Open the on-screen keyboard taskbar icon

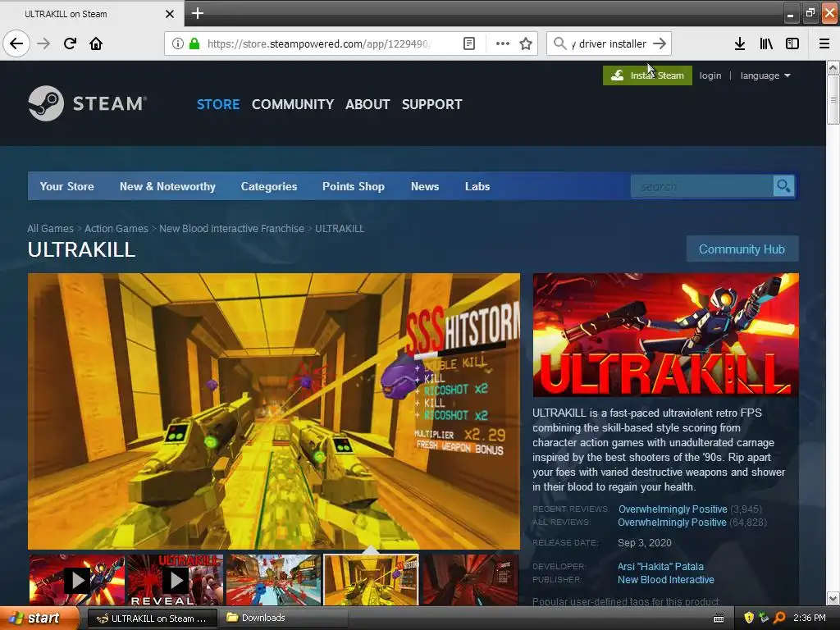[719, 619]
